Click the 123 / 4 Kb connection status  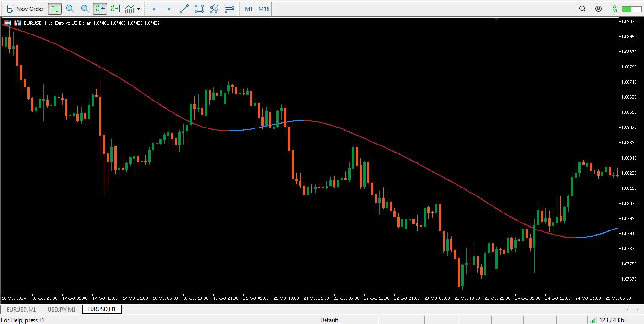pyautogui.click(x=611, y=320)
